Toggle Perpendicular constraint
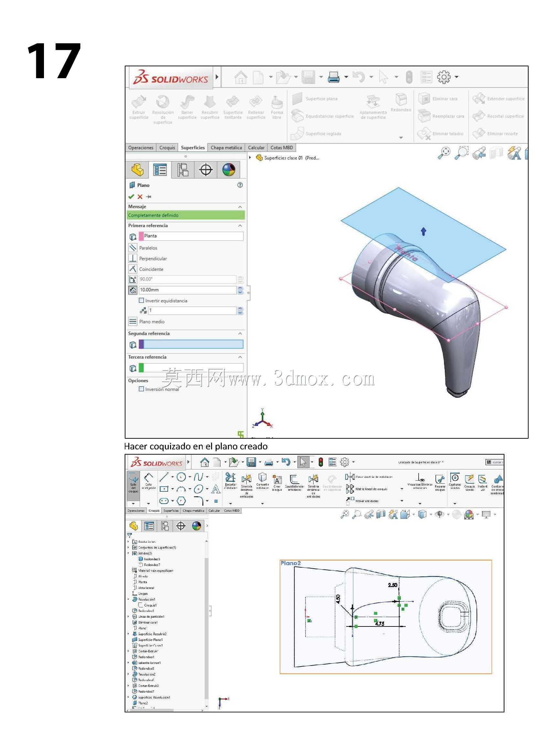535x756 pixels. (x=133, y=258)
